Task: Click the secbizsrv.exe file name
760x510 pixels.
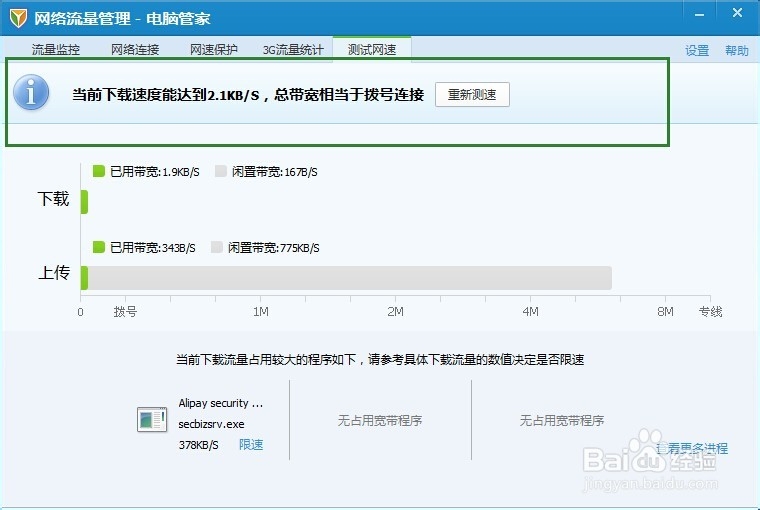Action: (211, 424)
